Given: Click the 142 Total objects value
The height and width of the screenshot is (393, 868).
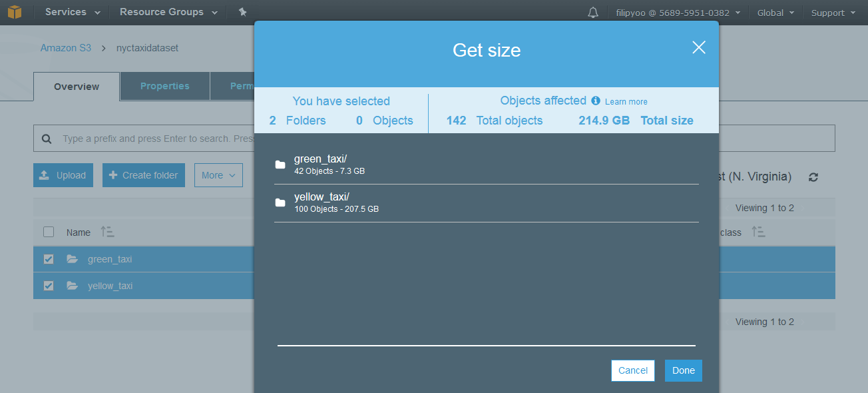Looking at the screenshot, I should pos(495,121).
